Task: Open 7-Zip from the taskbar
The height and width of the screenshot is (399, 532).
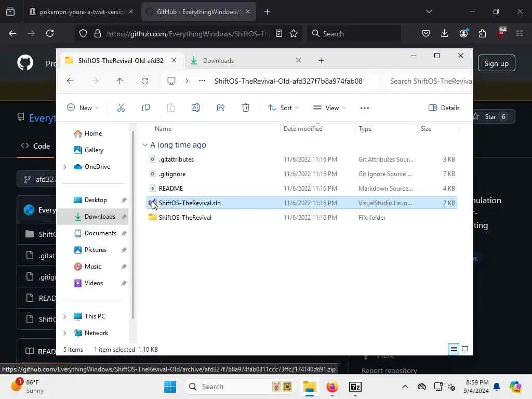Action: point(355,387)
